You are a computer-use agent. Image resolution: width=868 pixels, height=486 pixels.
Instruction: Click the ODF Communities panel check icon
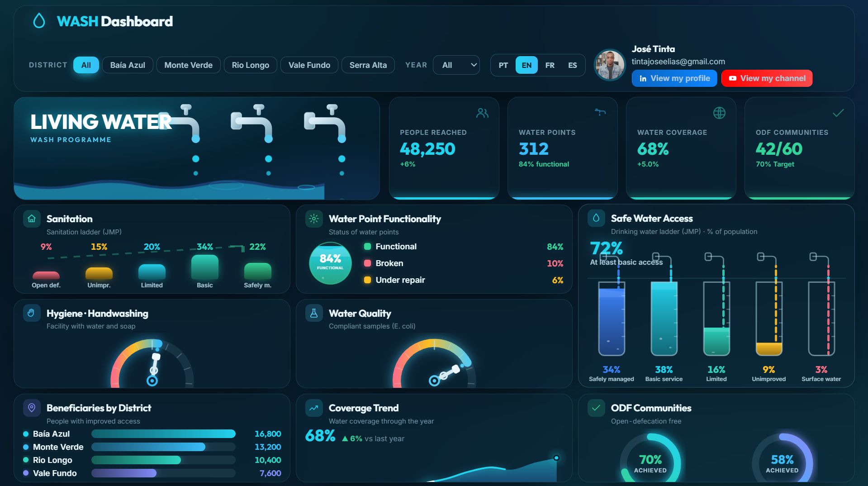click(596, 408)
